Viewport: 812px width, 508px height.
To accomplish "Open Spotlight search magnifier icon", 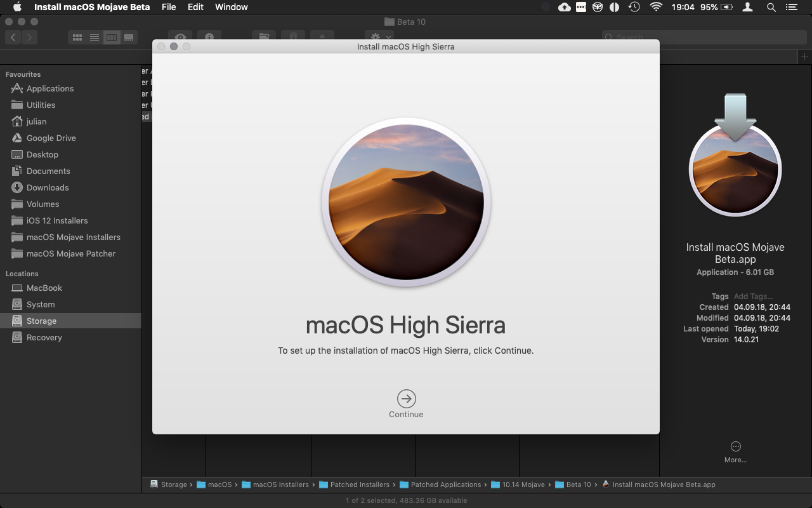I will (771, 7).
